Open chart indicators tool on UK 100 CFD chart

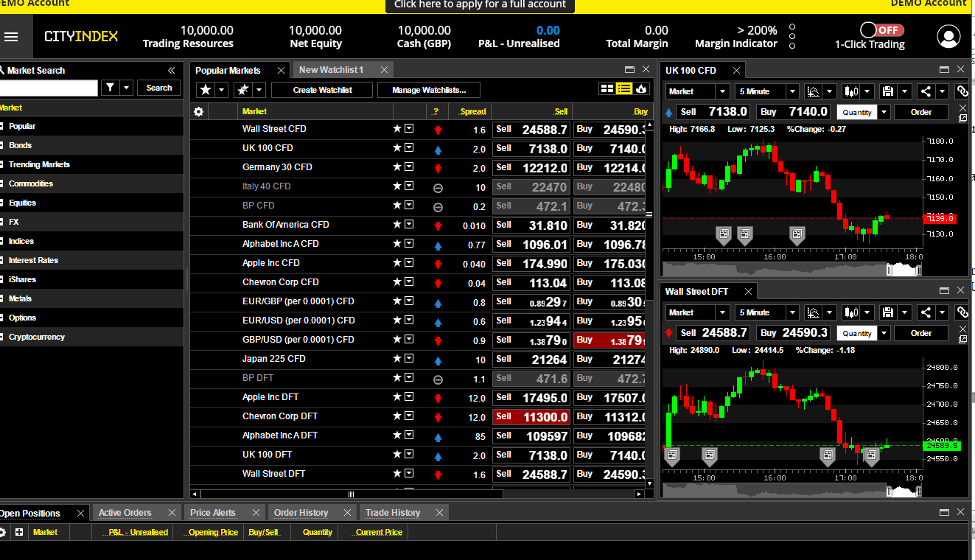tap(814, 91)
